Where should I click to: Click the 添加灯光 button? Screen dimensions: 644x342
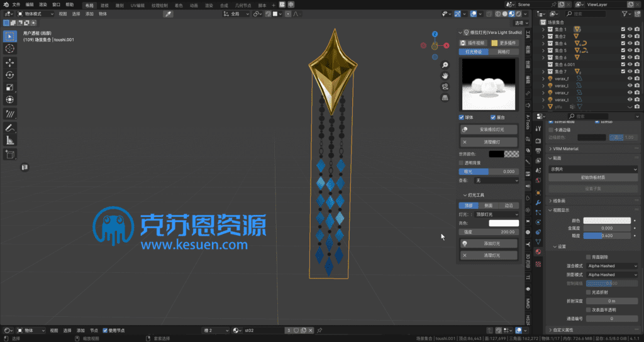tap(491, 243)
